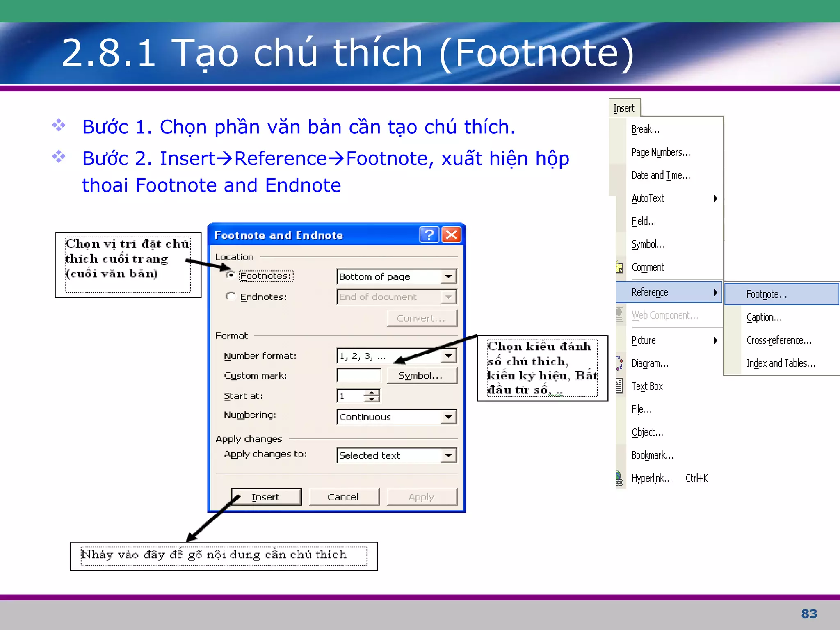Open the Numbering Continuous dropdown
This screenshot has width=840, height=630.
(x=449, y=417)
